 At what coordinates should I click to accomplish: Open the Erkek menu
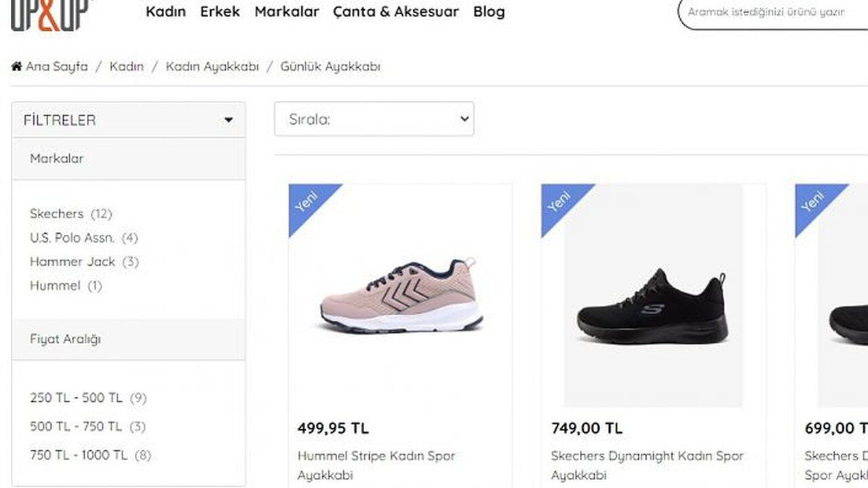coord(220,12)
